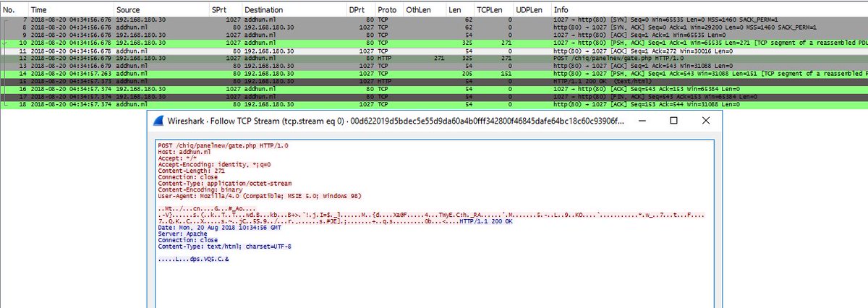Select packet number 16 row
Screen dimensions: 868x308
pos(434,88)
